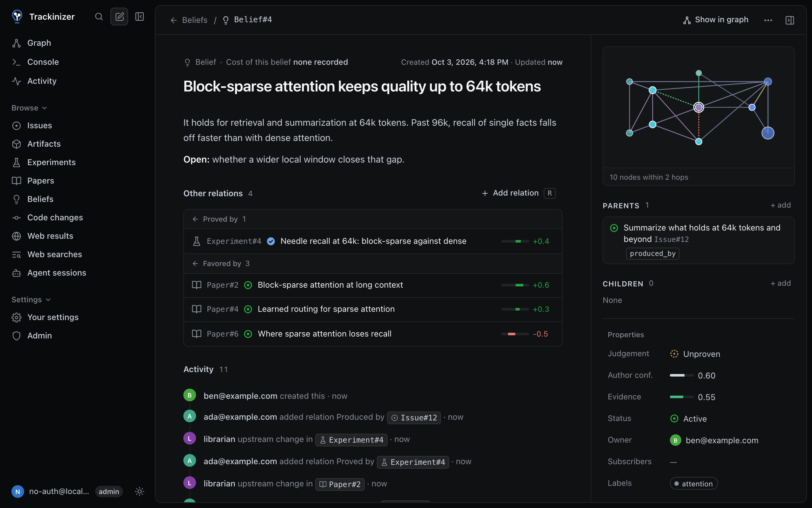
Task: Click the Your settings gear icon
Action: pyautogui.click(x=16, y=317)
